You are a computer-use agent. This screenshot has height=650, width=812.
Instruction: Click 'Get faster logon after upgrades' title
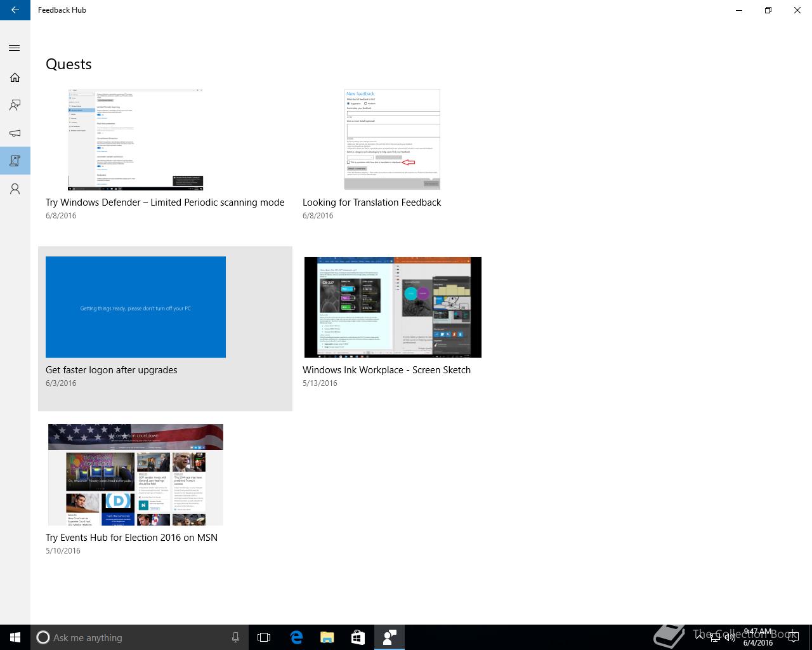point(112,370)
